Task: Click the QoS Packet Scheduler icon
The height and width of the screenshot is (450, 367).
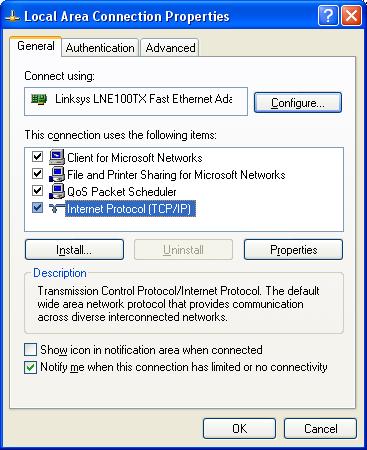Action: click(x=57, y=191)
